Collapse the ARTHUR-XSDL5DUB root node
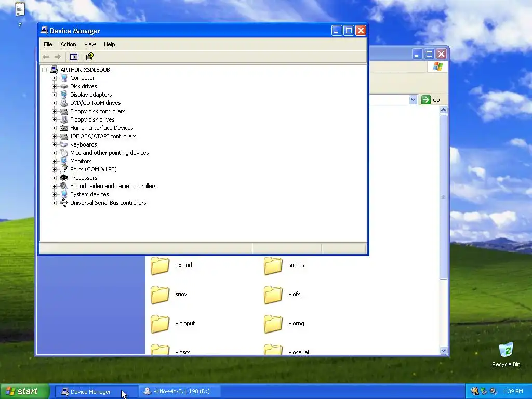532x399 pixels. point(45,70)
